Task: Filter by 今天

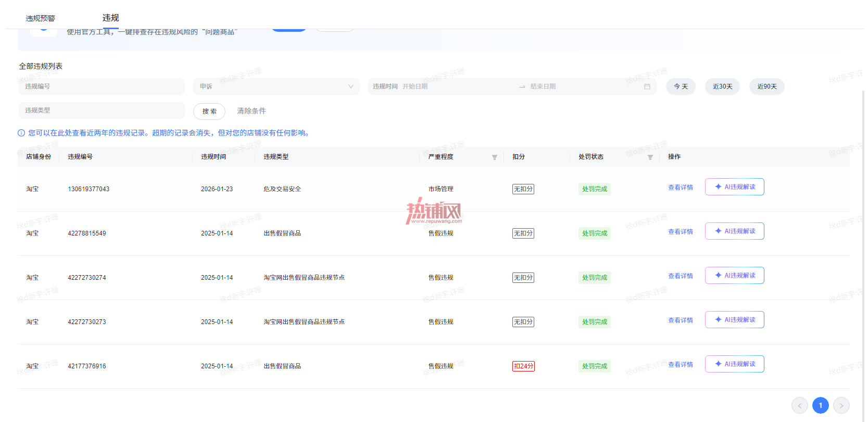Action: pyautogui.click(x=681, y=86)
